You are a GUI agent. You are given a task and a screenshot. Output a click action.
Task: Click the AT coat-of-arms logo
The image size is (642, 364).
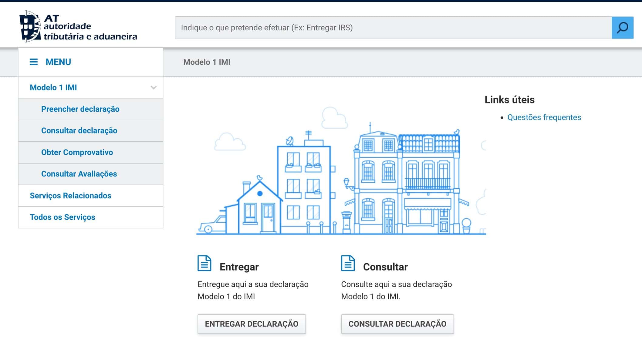(30, 26)
